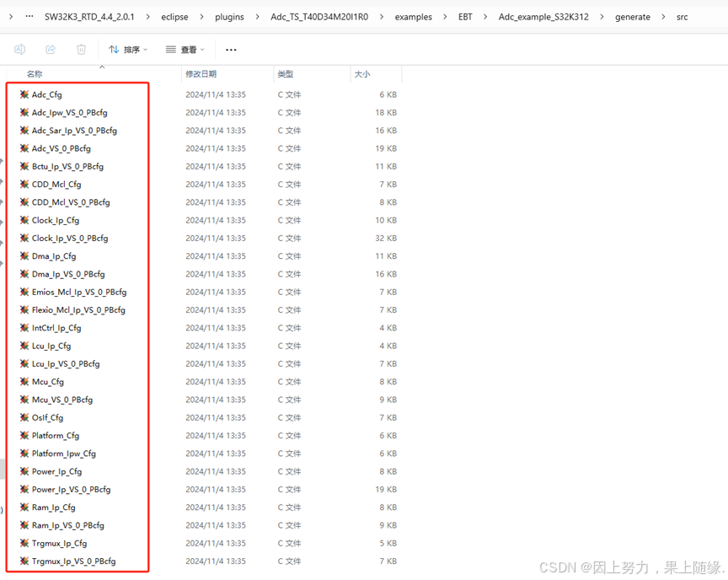Select the Mcu_Cfg file icon
The image size is (728, 580).
click(24, 382)
